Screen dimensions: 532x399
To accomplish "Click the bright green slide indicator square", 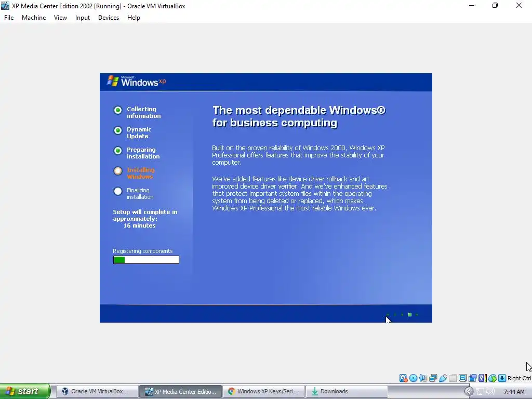I will [x=409, y=314].
